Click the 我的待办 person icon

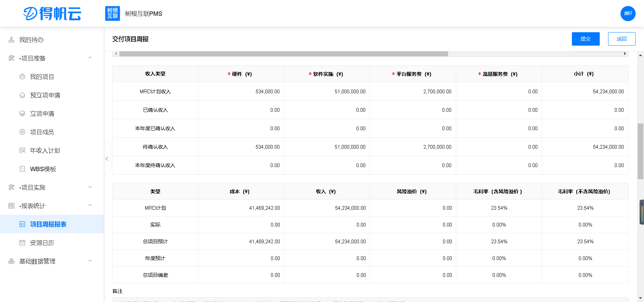[11, 40]
